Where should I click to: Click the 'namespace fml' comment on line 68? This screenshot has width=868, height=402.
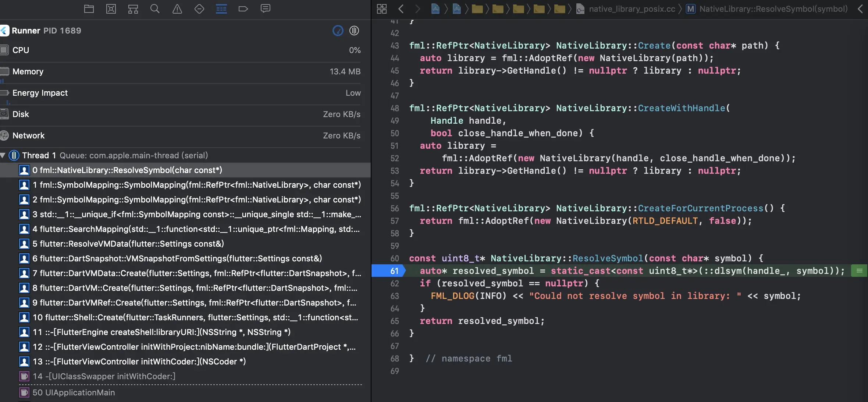tap(469, 359)
